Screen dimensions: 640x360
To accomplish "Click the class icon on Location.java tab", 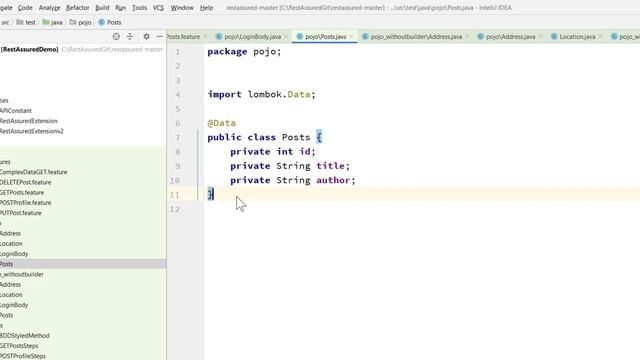I will (x=554, y=36).
